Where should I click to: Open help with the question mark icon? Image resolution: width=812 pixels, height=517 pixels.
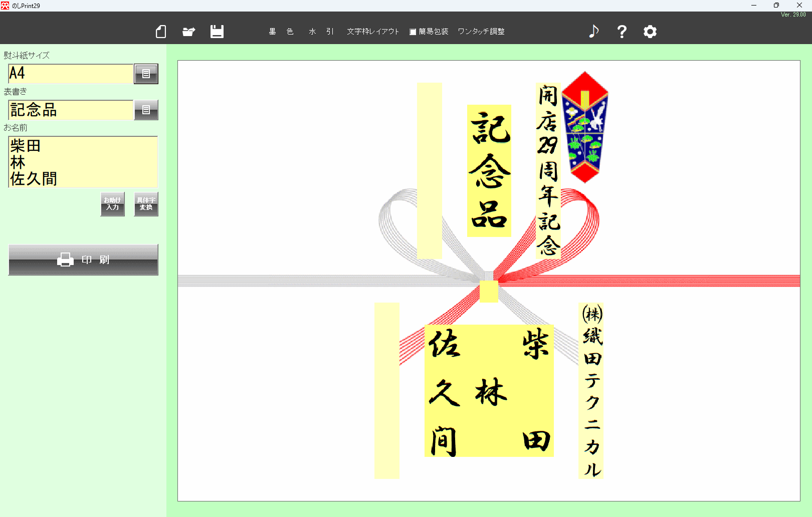[x=622, y=32]
